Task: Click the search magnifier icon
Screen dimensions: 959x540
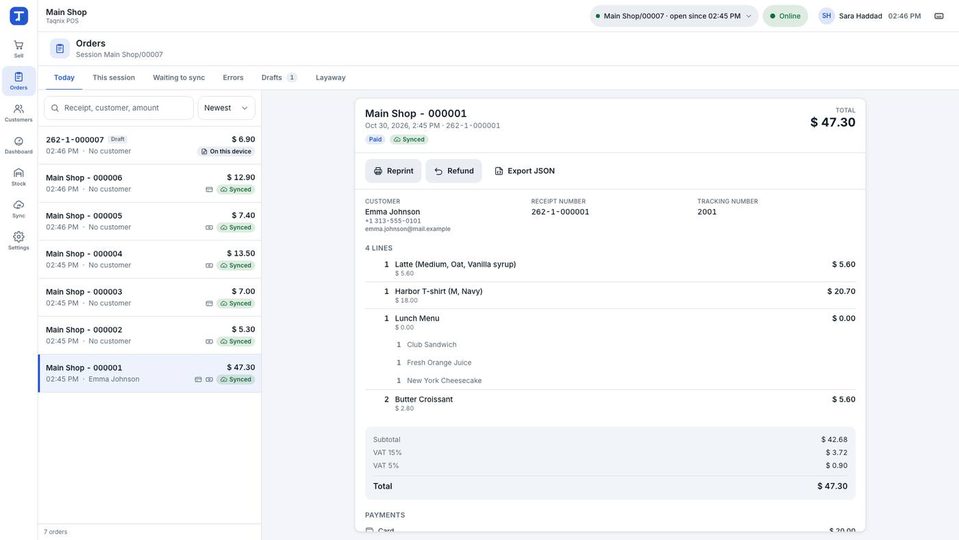Action: coord(55,108)
